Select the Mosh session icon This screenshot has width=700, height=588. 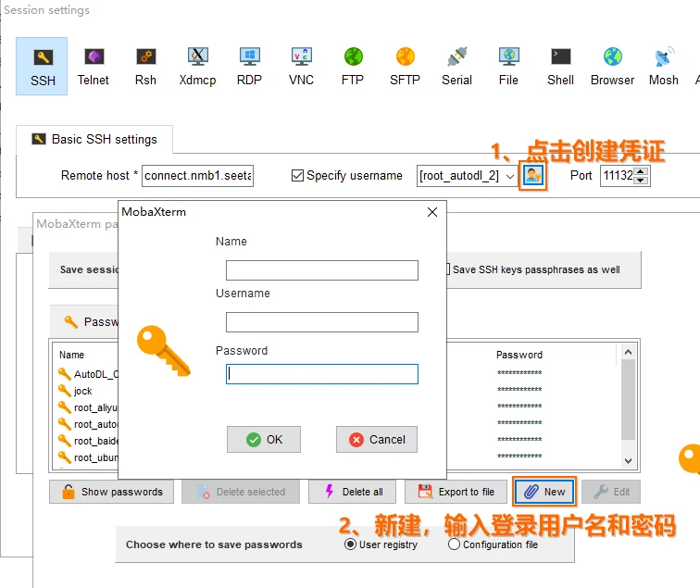pyautogui.click(x=664, y=66)
